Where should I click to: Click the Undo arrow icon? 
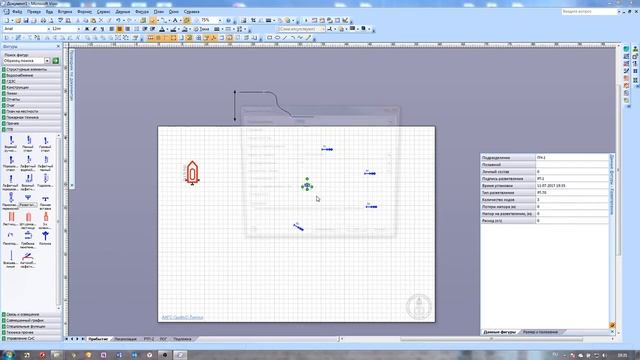(x=118, y=20)
